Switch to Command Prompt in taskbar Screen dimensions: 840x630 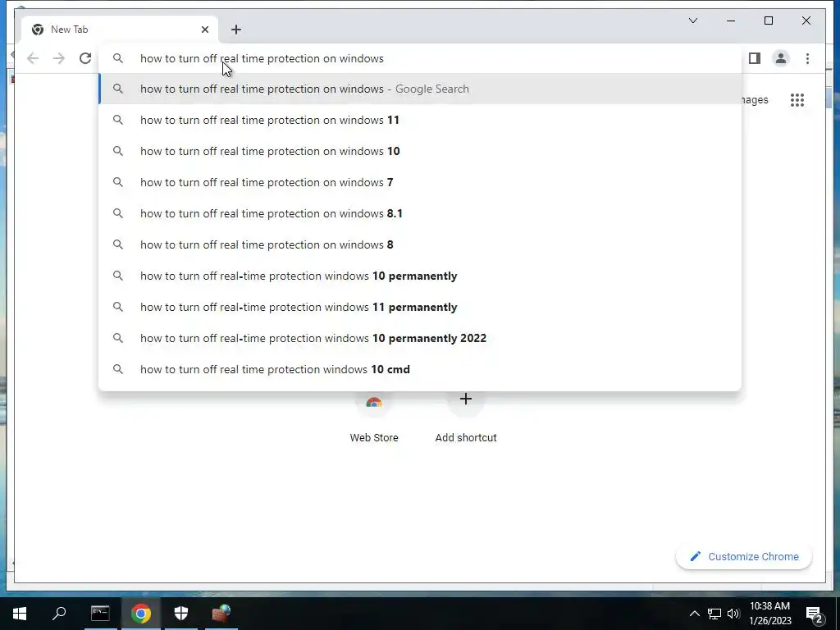pos(100,614)
